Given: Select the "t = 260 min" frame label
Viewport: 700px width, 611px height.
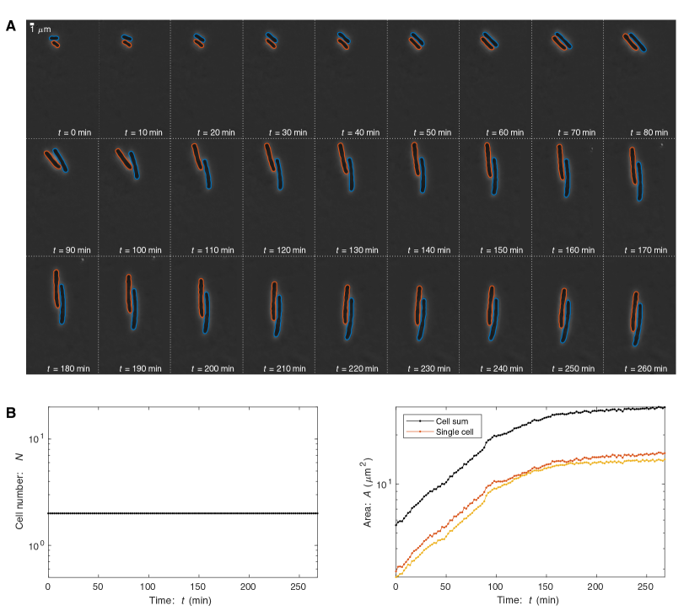Looking at the screenshot, I should point(645,369).
